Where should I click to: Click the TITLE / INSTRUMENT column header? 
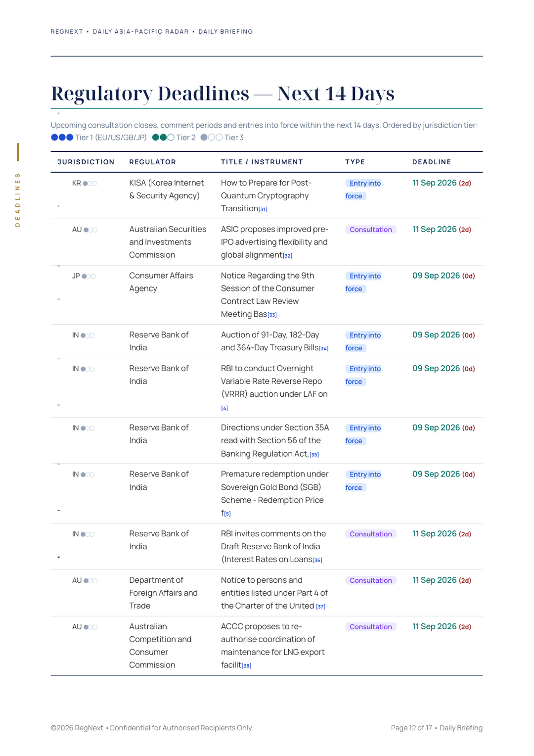pyautogui.click(x=262, y=162)
